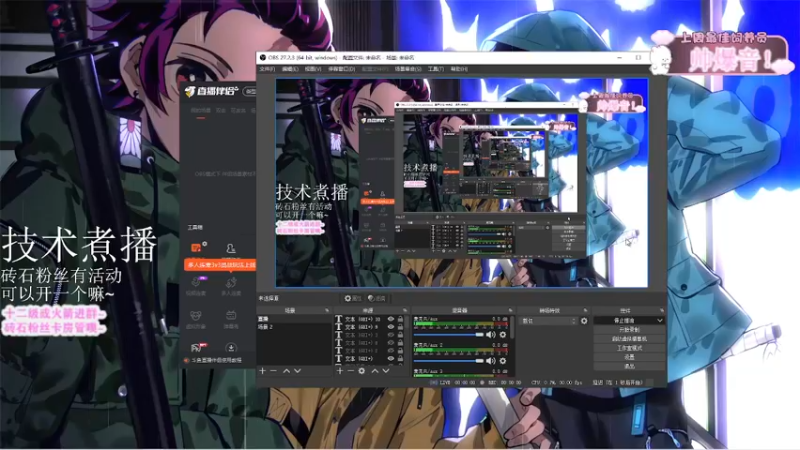Pop out the Sources (来源) dock panel
800x450 pixels.
405,310
